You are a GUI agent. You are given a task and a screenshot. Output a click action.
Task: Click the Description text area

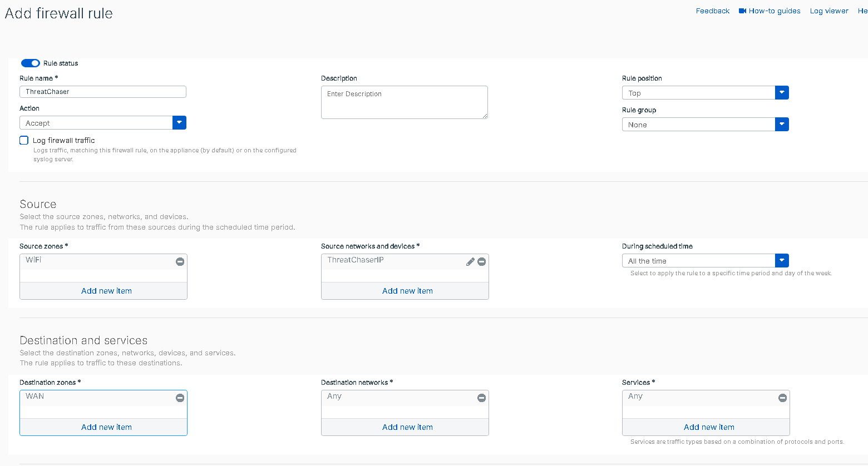pos(404,102)
